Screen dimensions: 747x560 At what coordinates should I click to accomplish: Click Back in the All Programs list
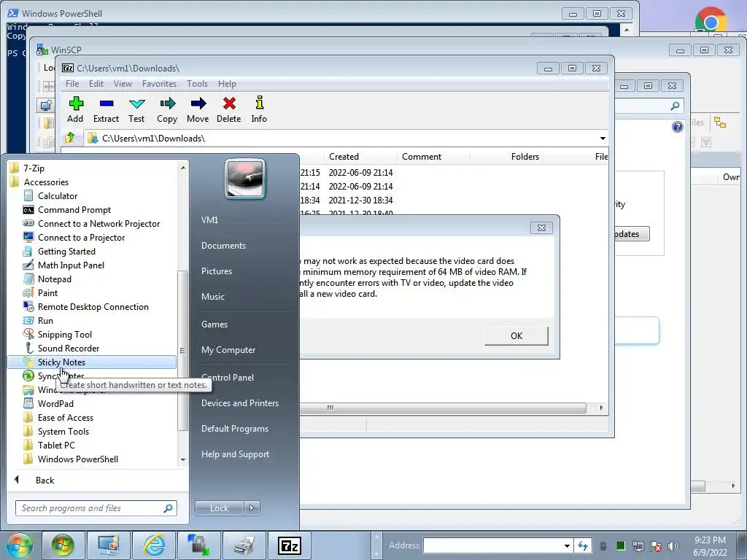point(44,480)
